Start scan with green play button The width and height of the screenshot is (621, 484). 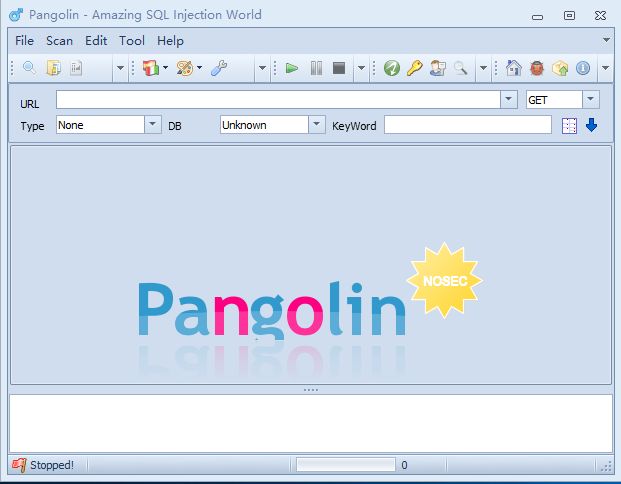tap(292, 68)
